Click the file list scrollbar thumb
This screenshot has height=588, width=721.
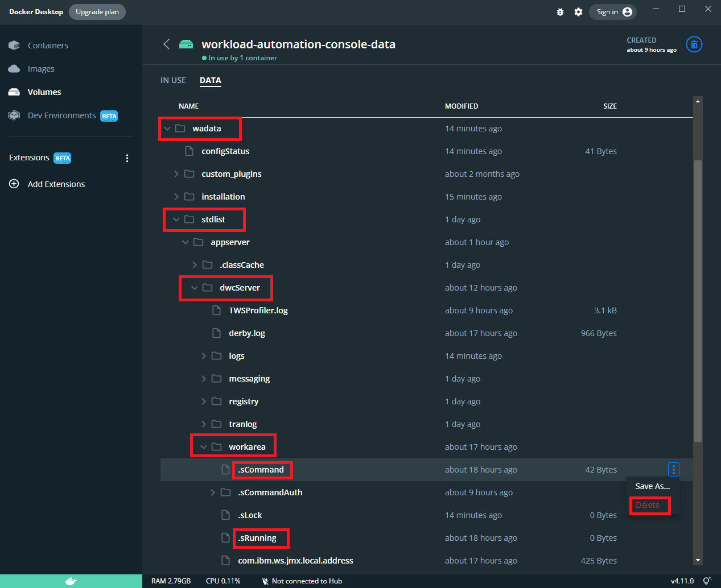coord(698,300)
